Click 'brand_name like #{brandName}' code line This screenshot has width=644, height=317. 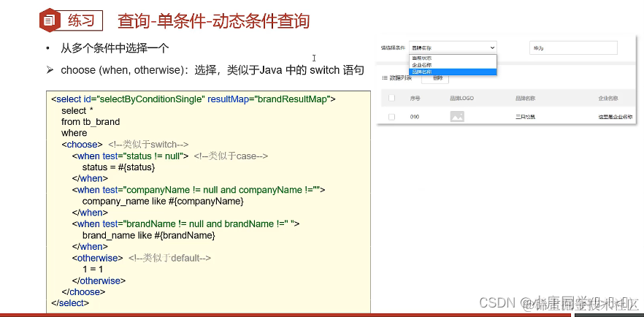(x=149, y=236)
